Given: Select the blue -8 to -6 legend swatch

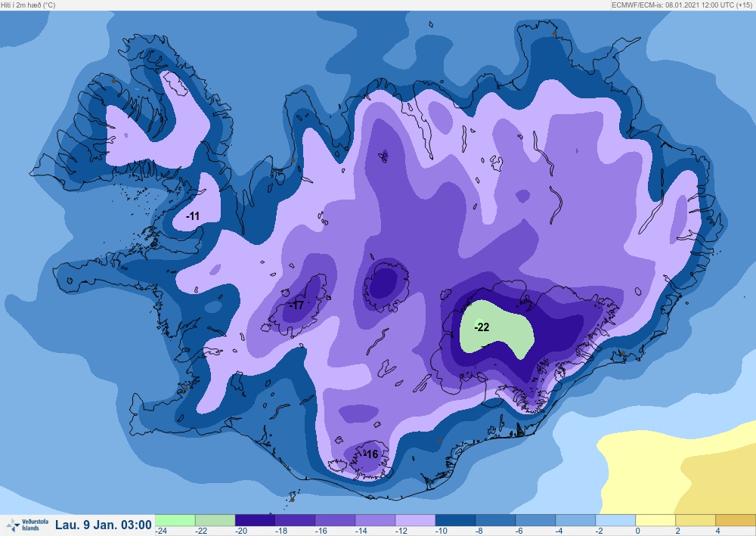Looking at the screenshot, I should tap(495, 520).
